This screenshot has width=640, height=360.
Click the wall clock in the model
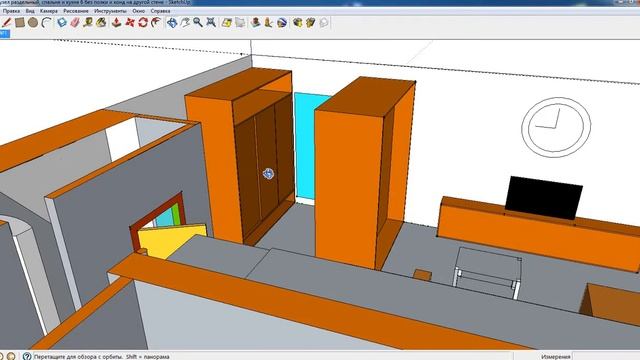[x=556, y=127]
